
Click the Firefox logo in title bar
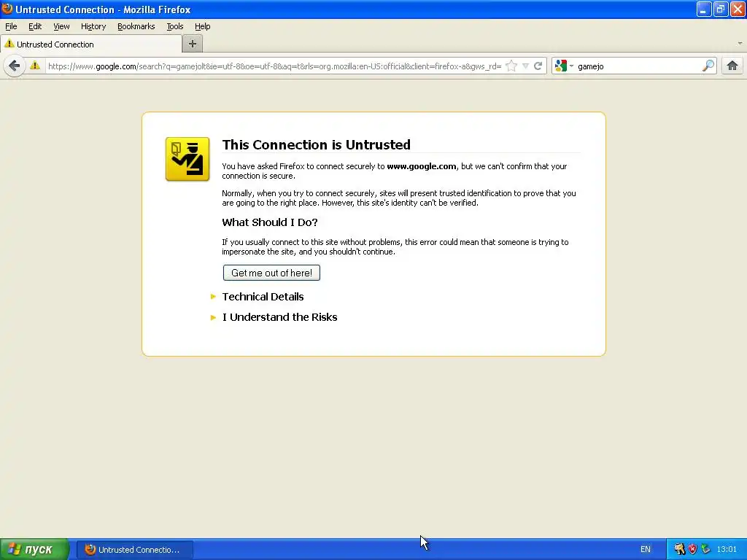click(x=7, y=9)
